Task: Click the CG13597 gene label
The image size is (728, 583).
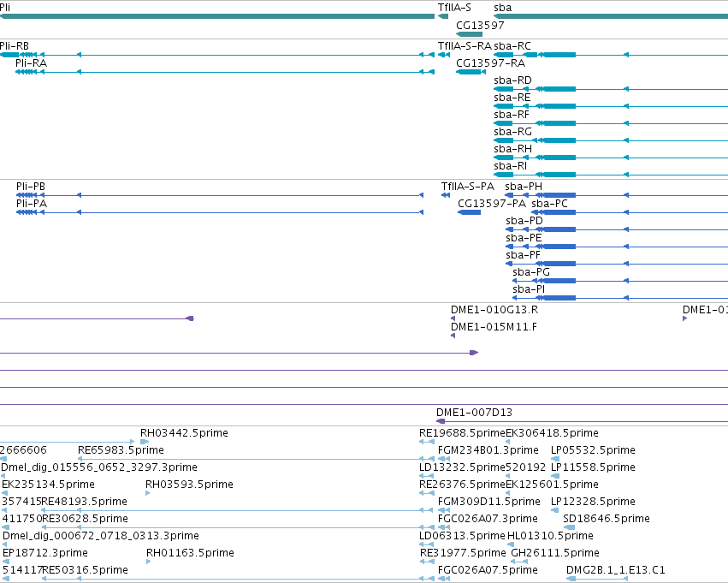Action: [480, 26]
